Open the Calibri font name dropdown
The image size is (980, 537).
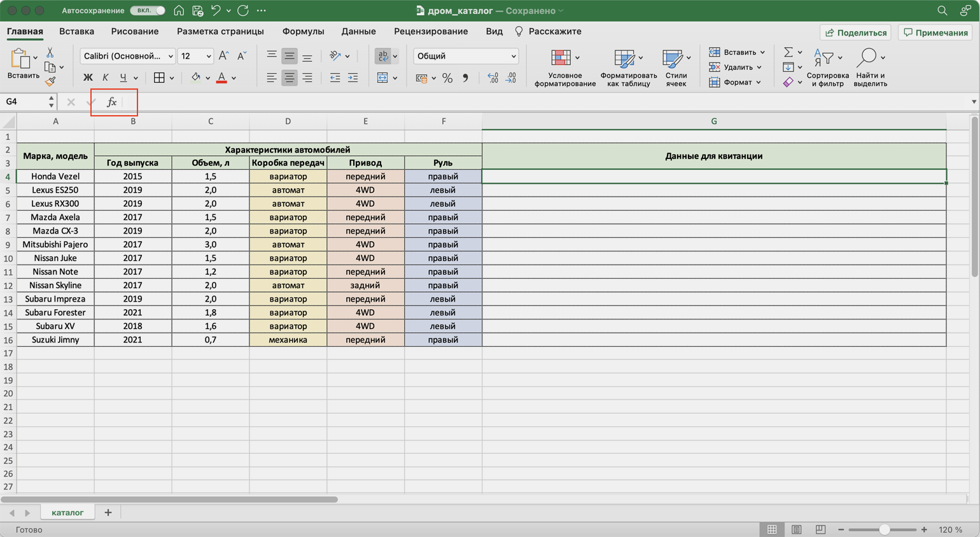(x=128, y=56)
